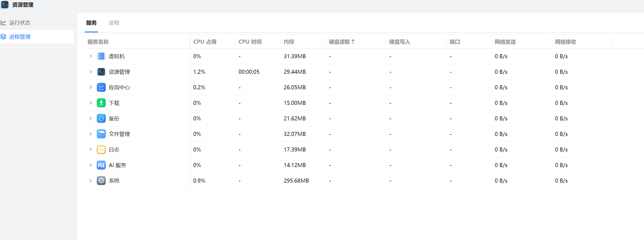
Task: Click the 系统 gear icon
Action: [x=101, y=181]
